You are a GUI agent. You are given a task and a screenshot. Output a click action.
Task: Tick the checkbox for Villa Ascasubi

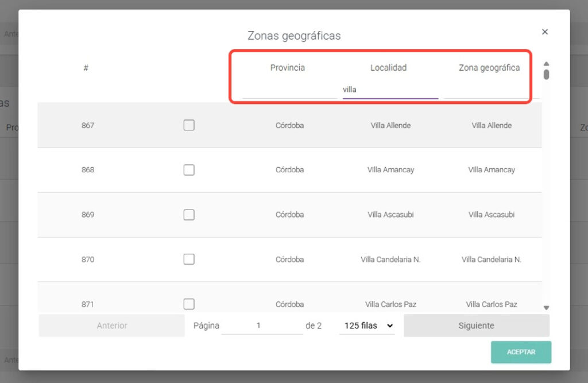tap(189, 215)
